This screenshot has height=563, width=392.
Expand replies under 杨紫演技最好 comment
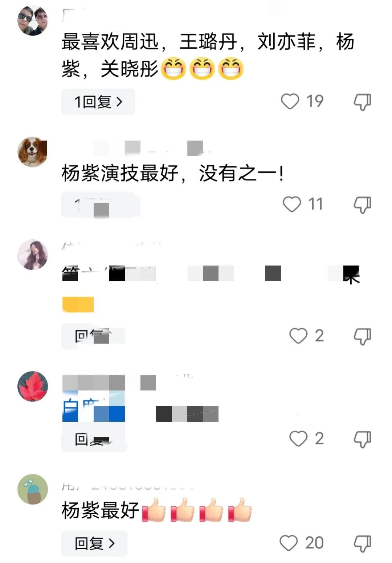(x=100, y=205)
